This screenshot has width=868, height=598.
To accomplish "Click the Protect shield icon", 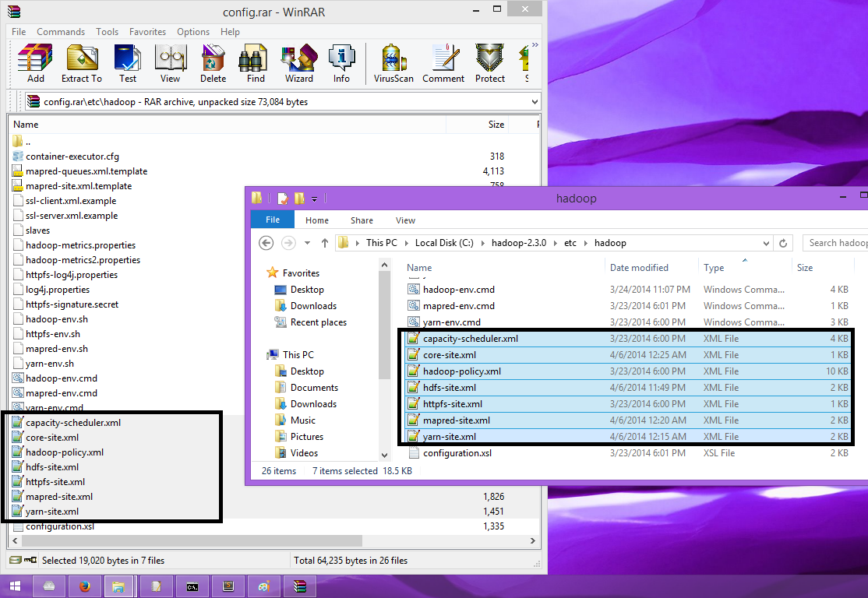I will coord(490,64).
